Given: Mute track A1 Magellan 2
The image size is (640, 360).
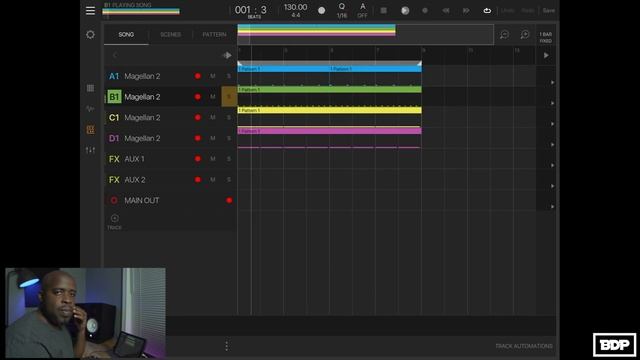Looking at the screenshot, I should 213,76.
